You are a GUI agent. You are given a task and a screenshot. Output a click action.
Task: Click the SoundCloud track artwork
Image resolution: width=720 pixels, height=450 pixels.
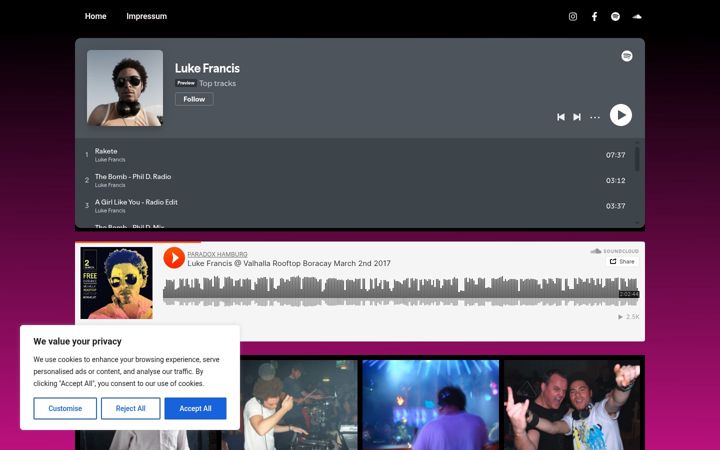point(117,283)
